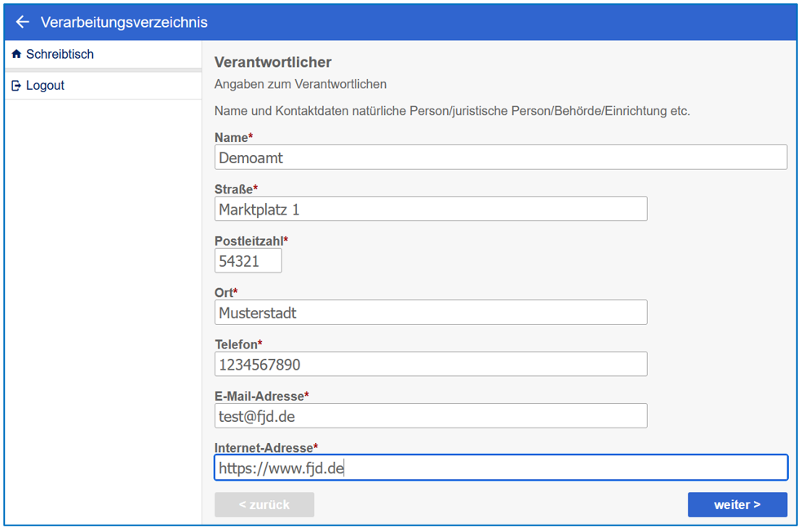802x532 pixels.
Task: Click the house icon beside Schreibtisch
Action: [x=16, y=55]
